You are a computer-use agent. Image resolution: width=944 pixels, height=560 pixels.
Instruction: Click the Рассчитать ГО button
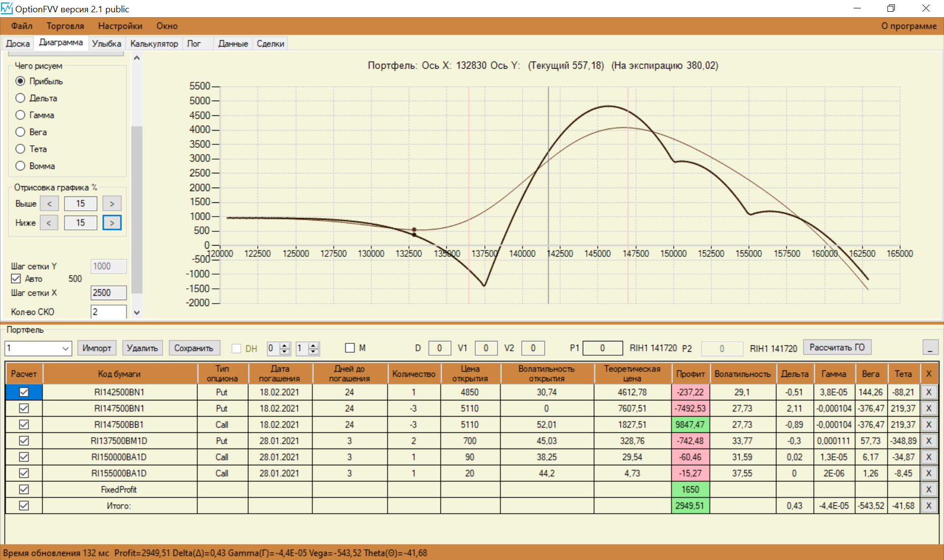pyautogui.click(x=836, y=347)
